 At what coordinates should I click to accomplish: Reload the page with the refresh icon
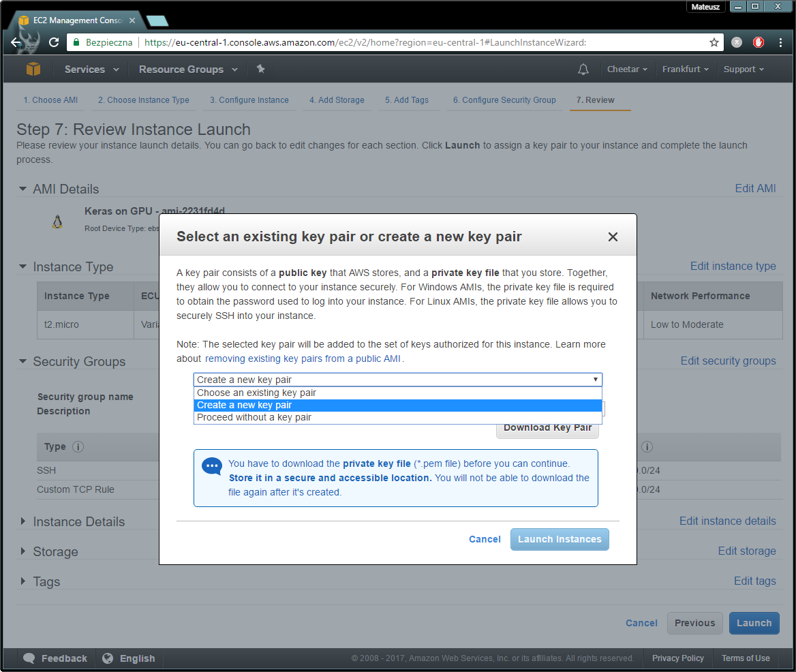[54, 42]
